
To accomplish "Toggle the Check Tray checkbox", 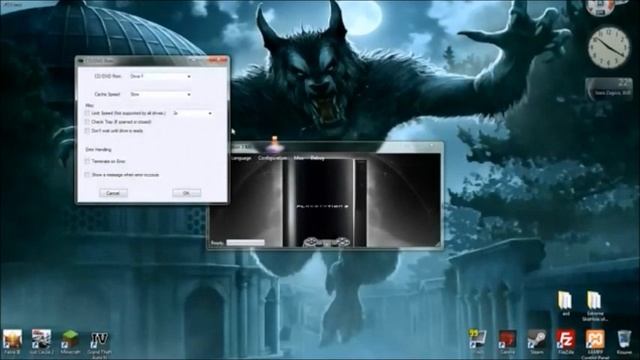I will point(87,122).
